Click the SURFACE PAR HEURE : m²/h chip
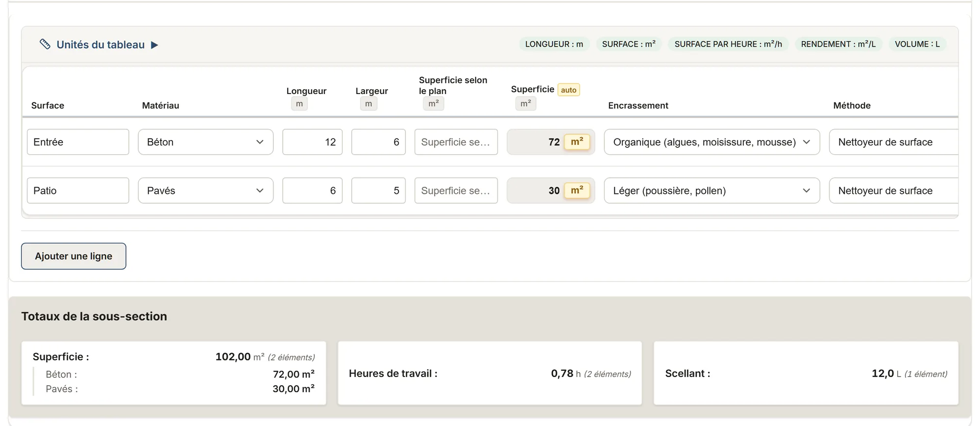This screenshot has width=980, height=426. [728, 44]
